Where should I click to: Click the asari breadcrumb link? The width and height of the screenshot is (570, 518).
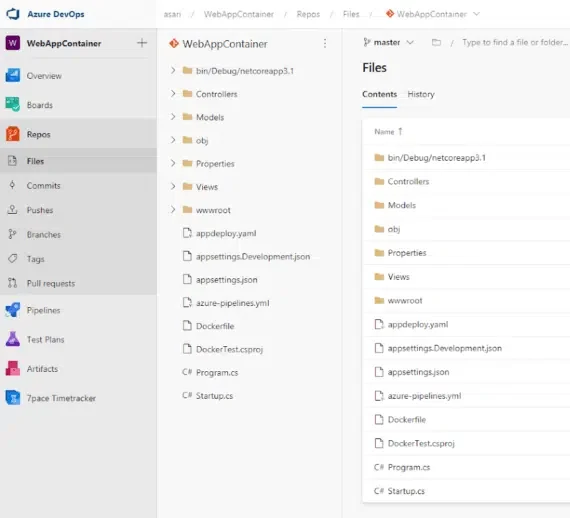click(172, 14)
